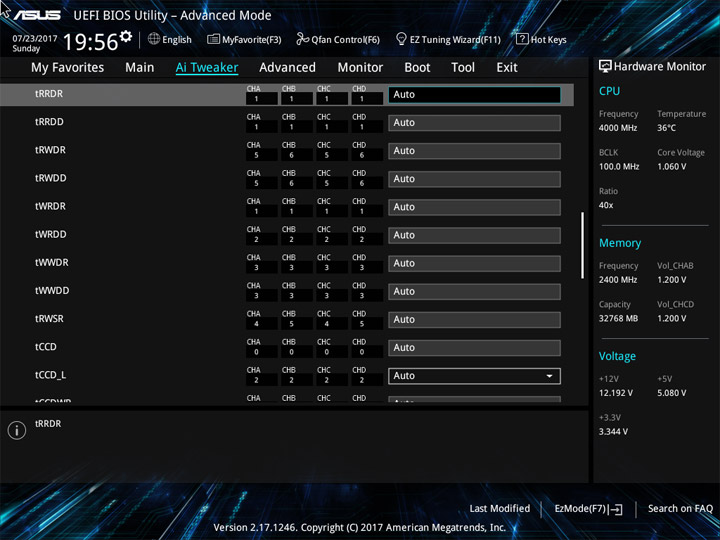Select the tRRDR Auto field
Viewport: 720px width, 540px height.
[474, 95]
